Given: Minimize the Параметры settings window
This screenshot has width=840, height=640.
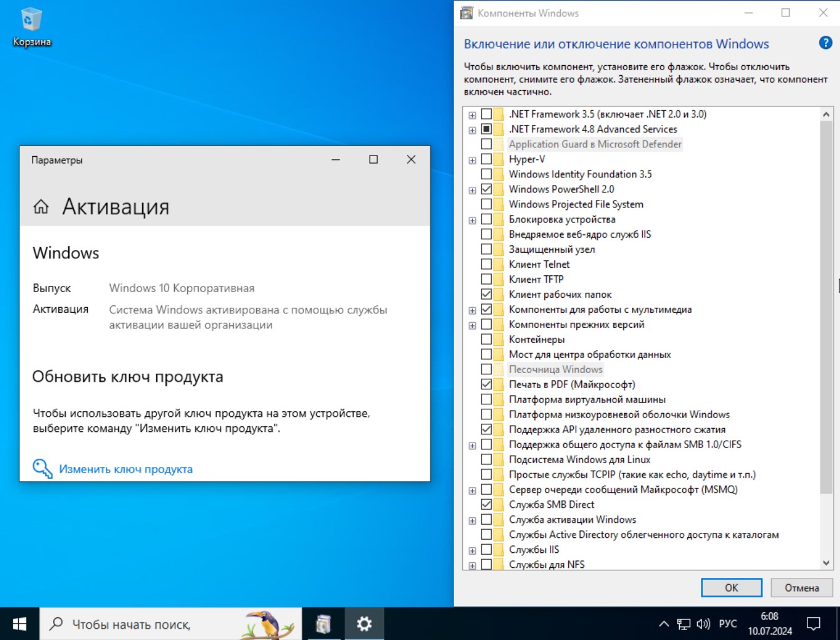Looking at the screenshot, I should 336,160.
